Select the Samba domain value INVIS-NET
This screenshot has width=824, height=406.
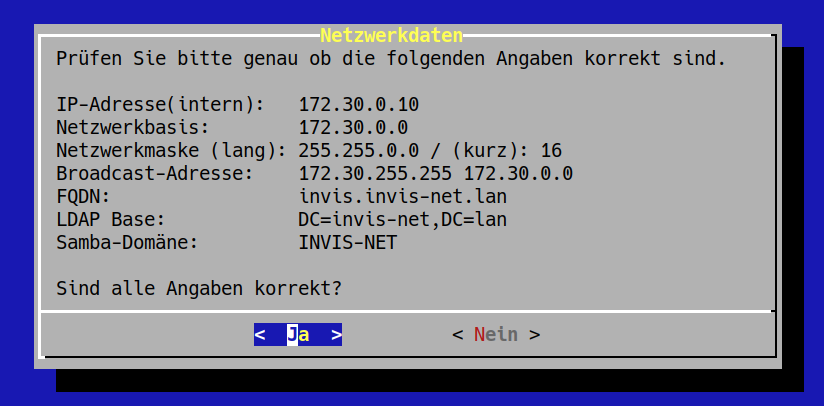click(x=347, y=243)
